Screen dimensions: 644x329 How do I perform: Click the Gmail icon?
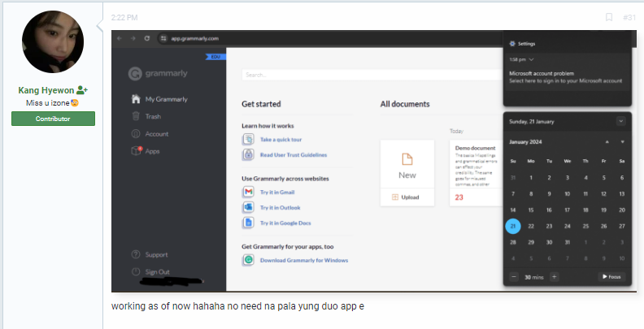coord(248,192)
